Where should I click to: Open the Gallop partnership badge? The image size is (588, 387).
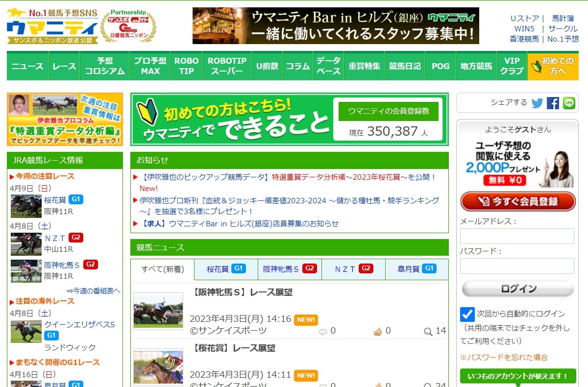click(x=128, y=25)
